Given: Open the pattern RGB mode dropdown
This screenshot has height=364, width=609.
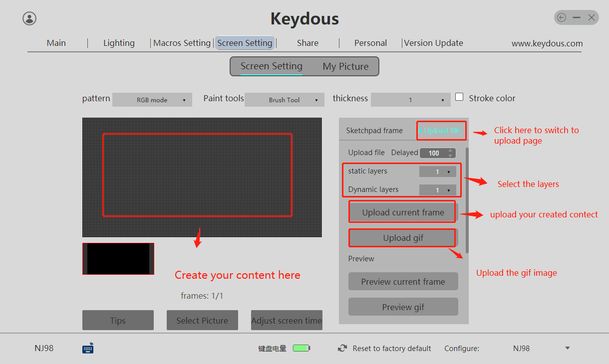Looking at the screenshot, I should coord(152,100).
